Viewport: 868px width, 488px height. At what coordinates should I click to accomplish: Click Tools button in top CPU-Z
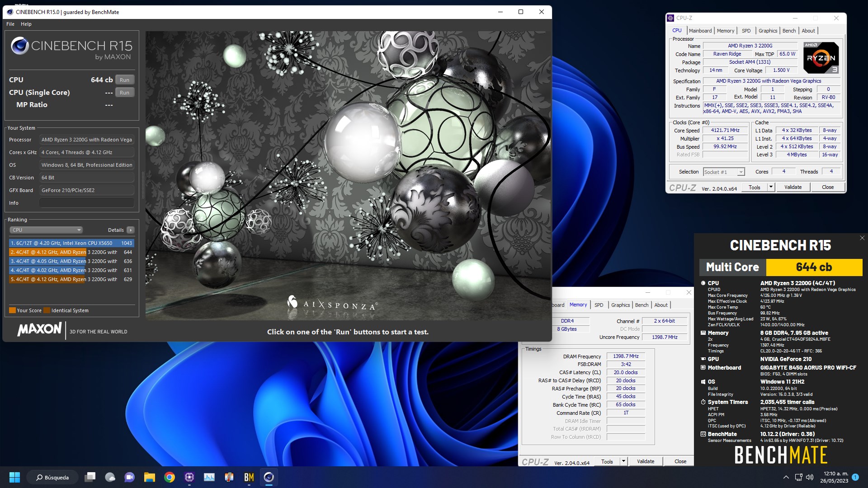[754, 187]
